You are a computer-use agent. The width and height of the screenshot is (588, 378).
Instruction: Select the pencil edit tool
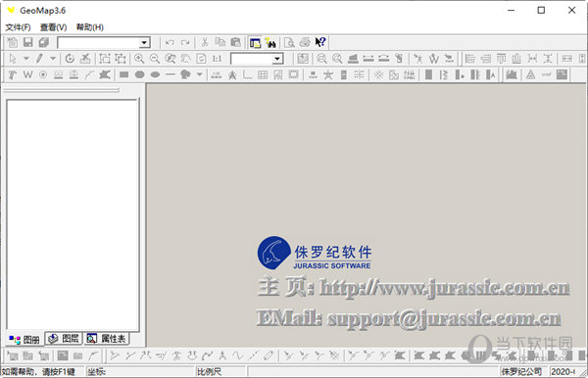click(x=39, y=59)
